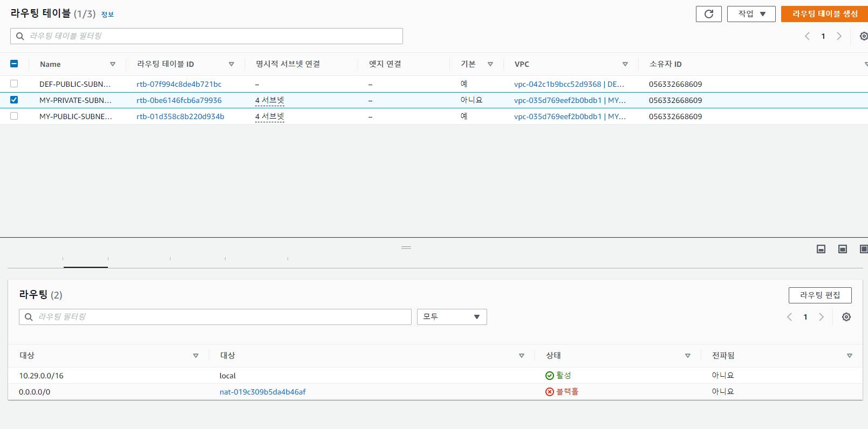Viewport: 868px width, 429px height.
Task: Click the 10.29.0.0/16 destination cell
Action: pos(41,376)
